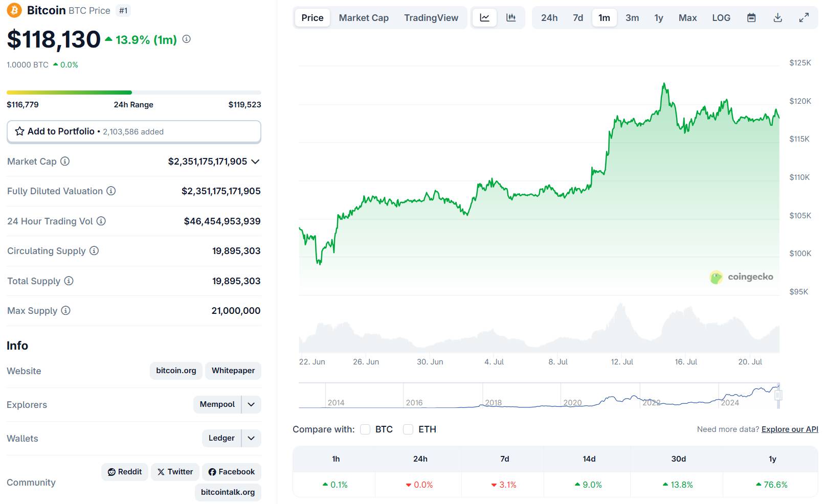Download chart data icon
The height and width of the screenshot is (504, 826).
coord(777,18)
